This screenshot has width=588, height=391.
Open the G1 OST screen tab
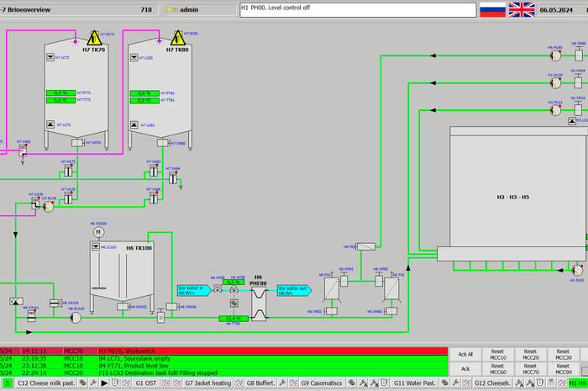click(146, 383)
